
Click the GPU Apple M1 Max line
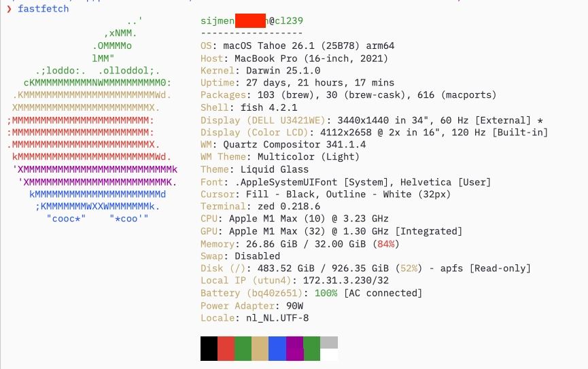pos(332,231)
